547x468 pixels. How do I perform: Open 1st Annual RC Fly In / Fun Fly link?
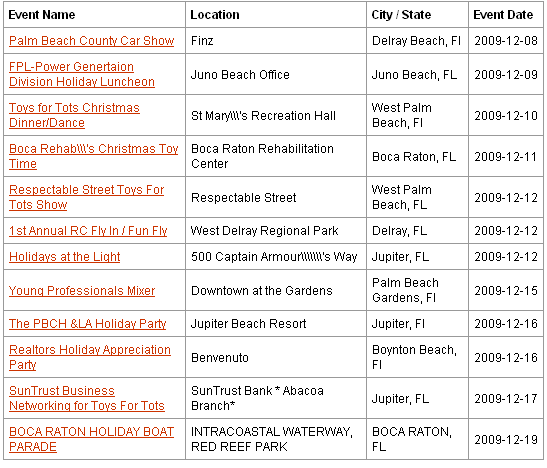(88, 231)
